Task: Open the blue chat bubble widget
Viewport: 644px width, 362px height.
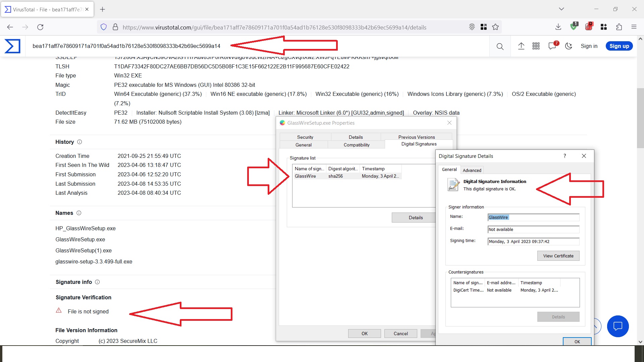Action: (618, 326)
